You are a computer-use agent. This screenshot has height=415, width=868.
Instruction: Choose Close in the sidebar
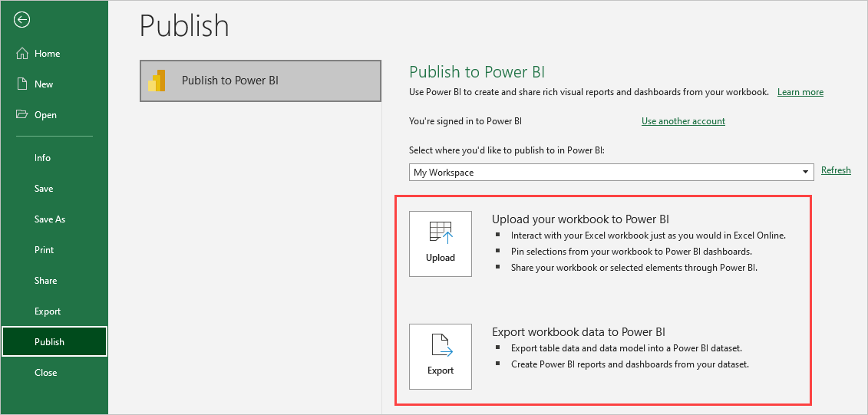(x=45, y=373)
